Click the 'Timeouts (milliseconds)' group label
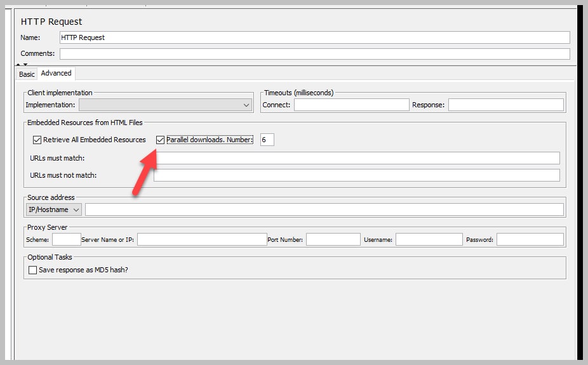 (x=298, y=93)
